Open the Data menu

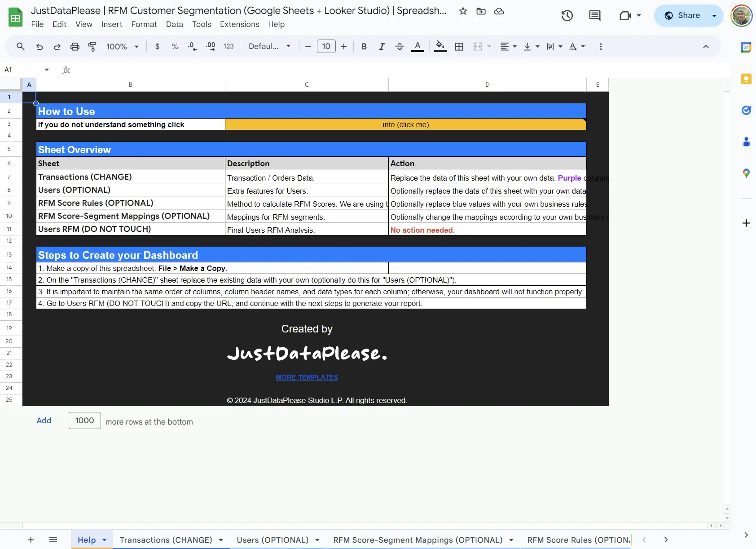point(175,24)
